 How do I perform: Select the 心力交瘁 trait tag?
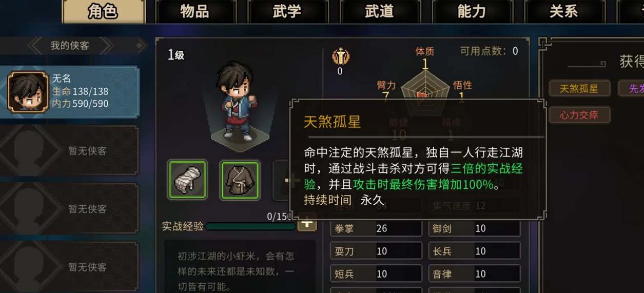pos(579,115)
